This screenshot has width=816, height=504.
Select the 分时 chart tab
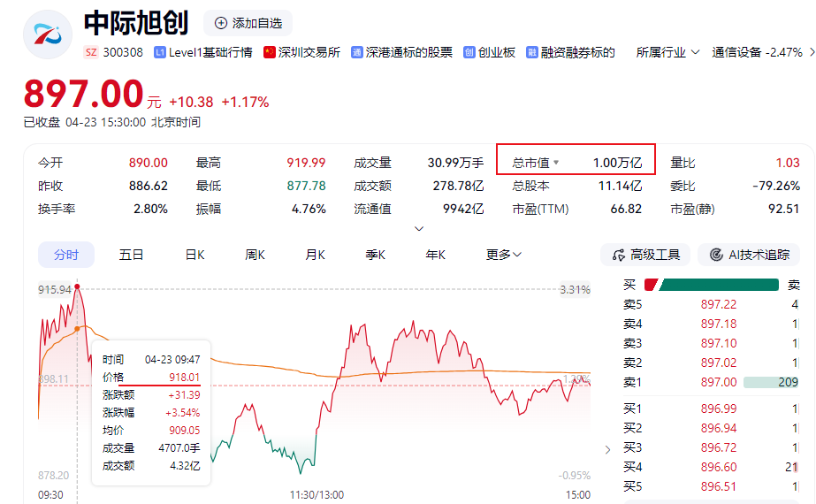66,255
